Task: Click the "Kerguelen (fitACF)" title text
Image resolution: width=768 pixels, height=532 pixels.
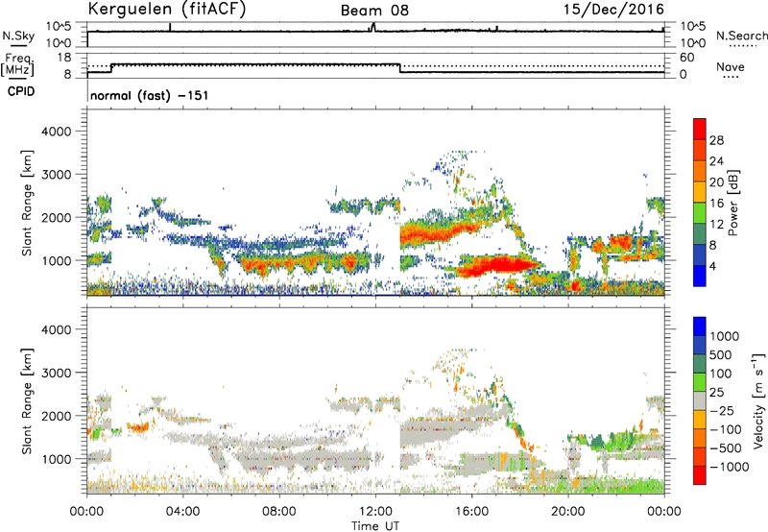Action: pyautogui.click(x=166, y=10)
